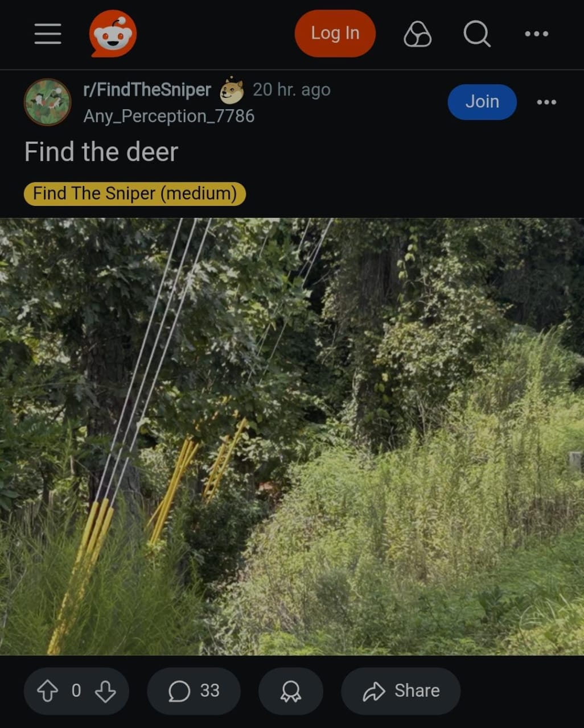Join the FindTheSniper community
The image size is (584, 728).
coord(482,102)
